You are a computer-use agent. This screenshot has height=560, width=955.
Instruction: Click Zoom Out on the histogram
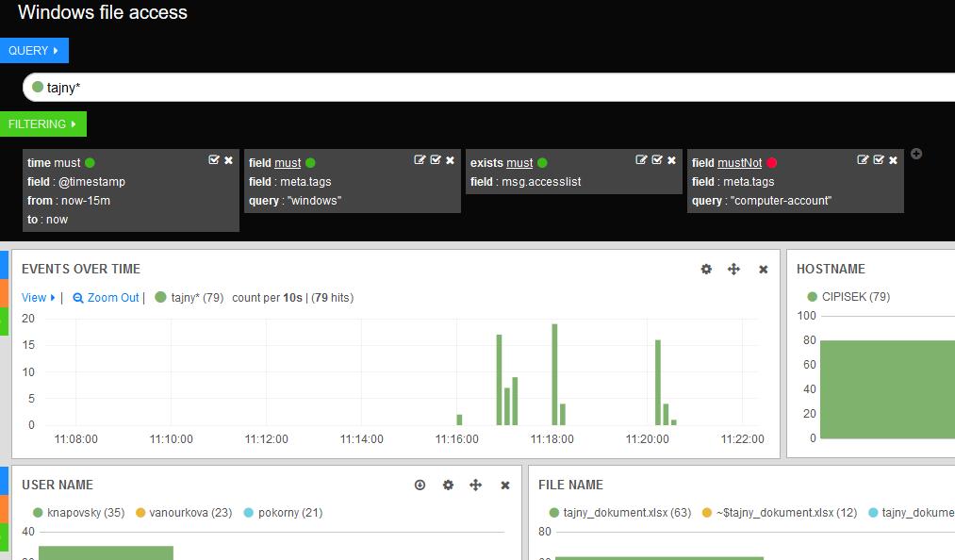click(x=106, y=297)
